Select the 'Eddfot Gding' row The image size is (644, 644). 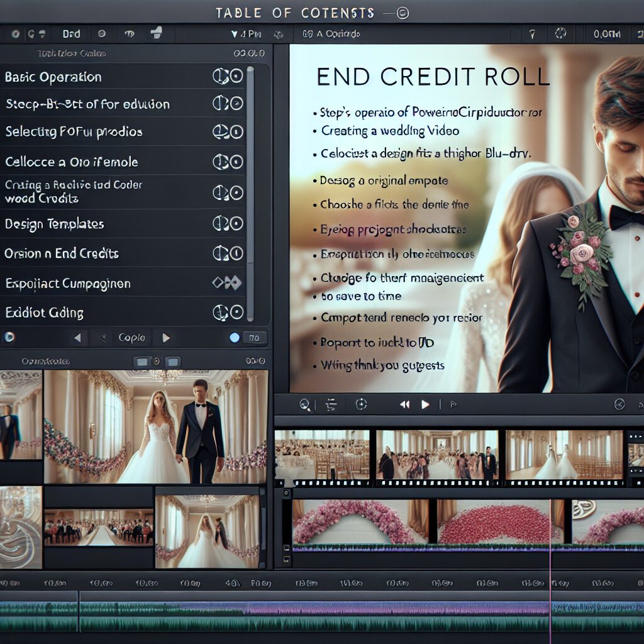click(x=123, y=313)
